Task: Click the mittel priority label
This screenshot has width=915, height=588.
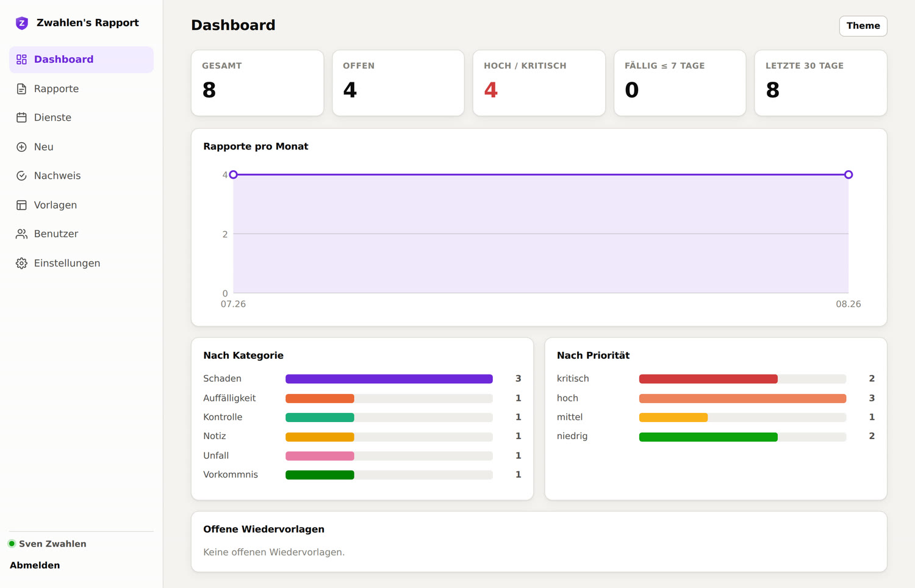Action: (x=570, y=417)
